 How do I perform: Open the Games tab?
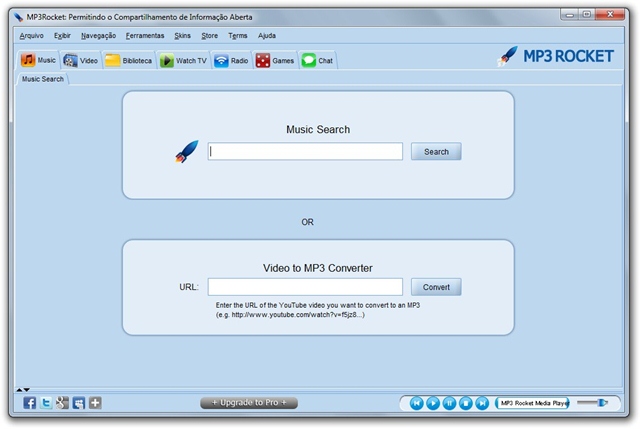pos(275,61)
